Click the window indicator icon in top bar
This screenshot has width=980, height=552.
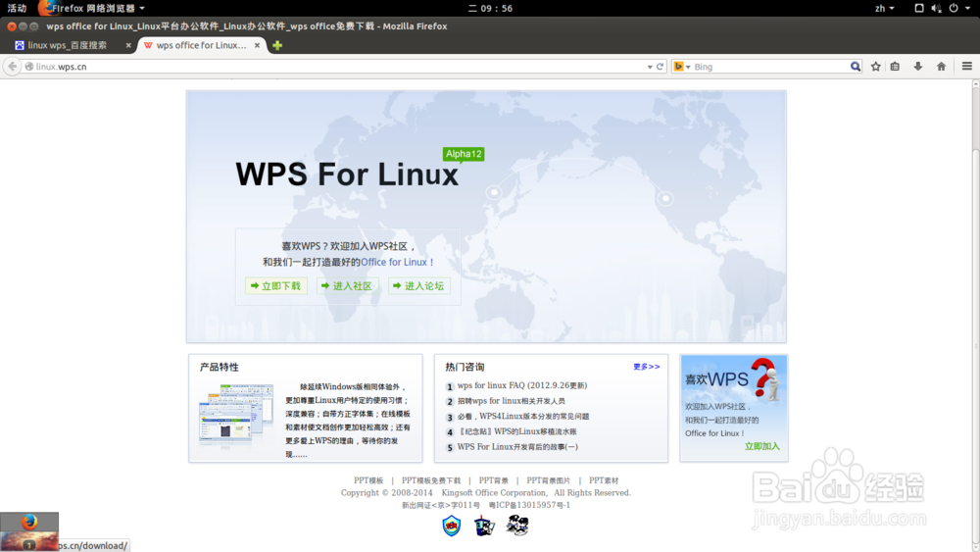point(919,8)
